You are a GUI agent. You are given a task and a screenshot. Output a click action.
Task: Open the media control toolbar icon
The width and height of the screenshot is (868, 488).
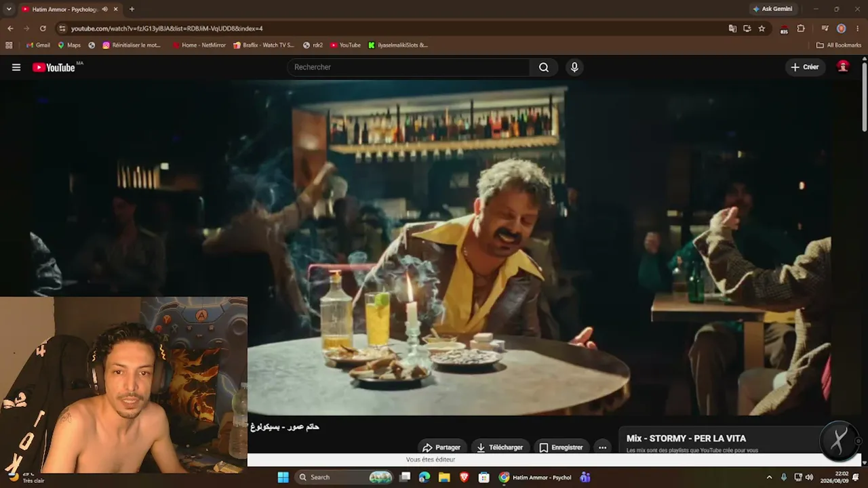825,28
